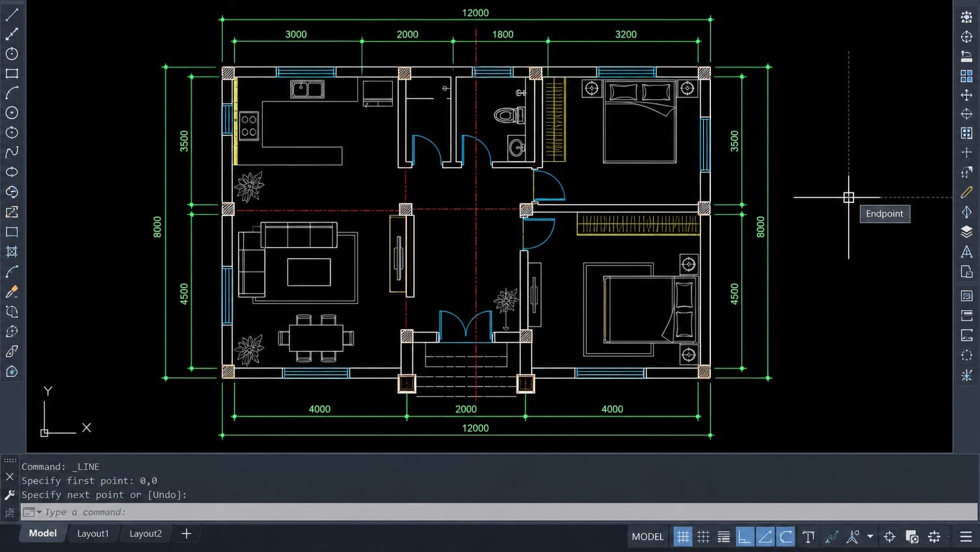Toggle polar tracking angle icon

click(x=765, y=536)
